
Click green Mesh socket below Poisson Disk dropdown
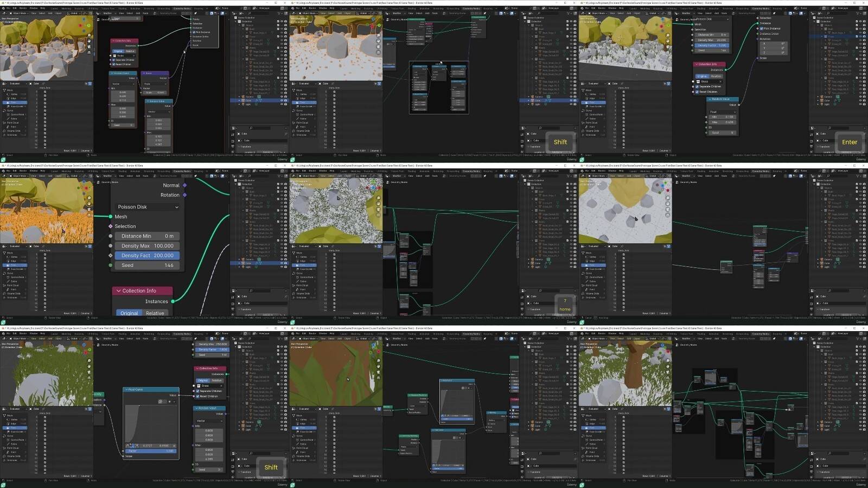[111, 217]
